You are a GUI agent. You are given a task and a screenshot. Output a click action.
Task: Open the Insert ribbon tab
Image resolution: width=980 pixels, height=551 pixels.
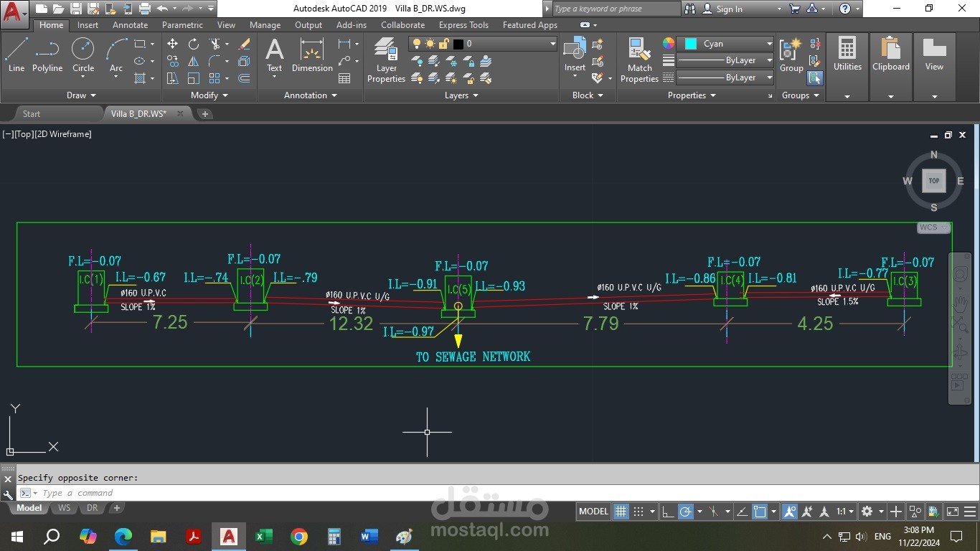[x=88, y=25]
